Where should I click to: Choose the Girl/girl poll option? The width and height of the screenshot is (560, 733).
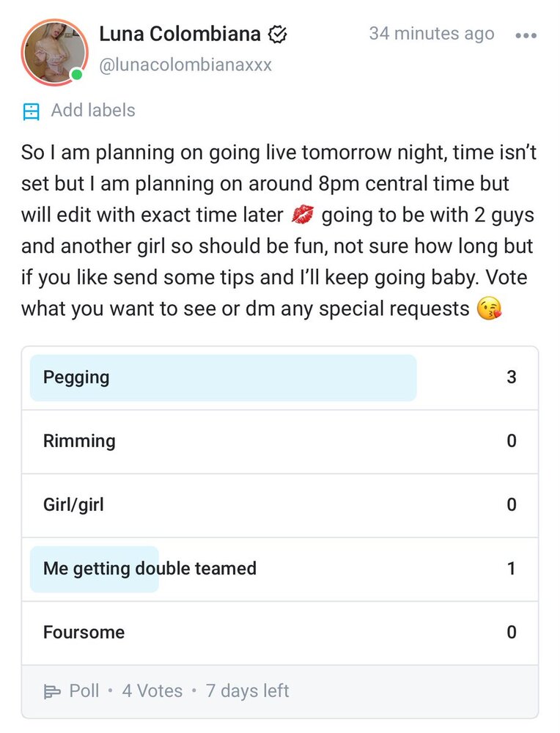tap(280, 505)
